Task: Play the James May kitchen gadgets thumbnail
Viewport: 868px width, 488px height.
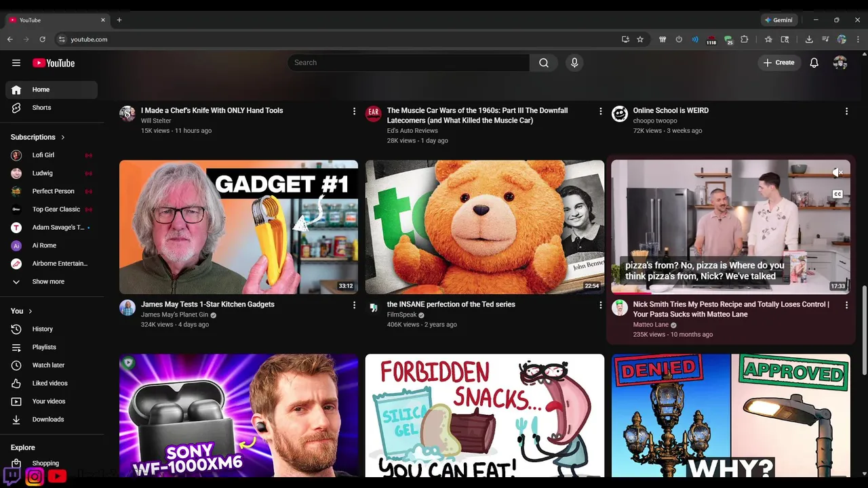Action: [x=239, y=227]
